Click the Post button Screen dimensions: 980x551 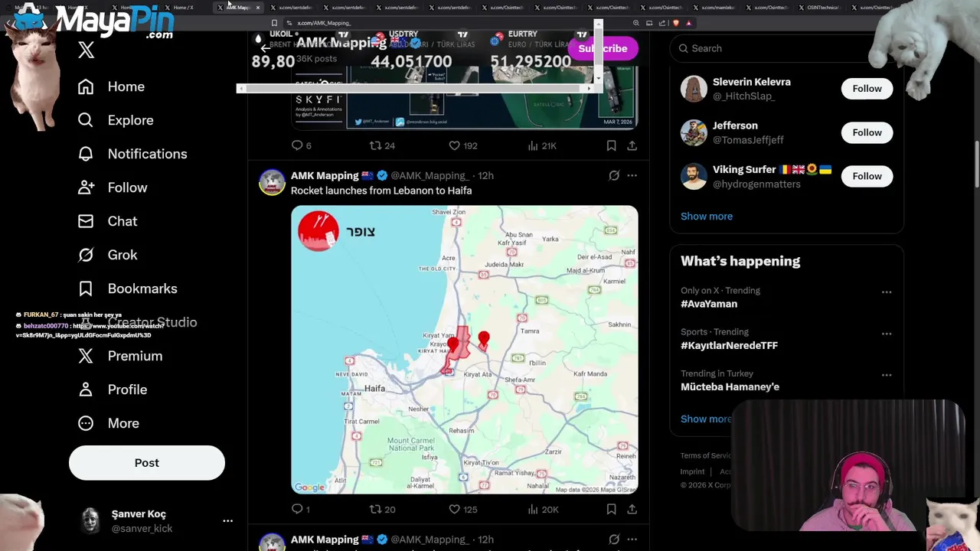pos(147,463)
